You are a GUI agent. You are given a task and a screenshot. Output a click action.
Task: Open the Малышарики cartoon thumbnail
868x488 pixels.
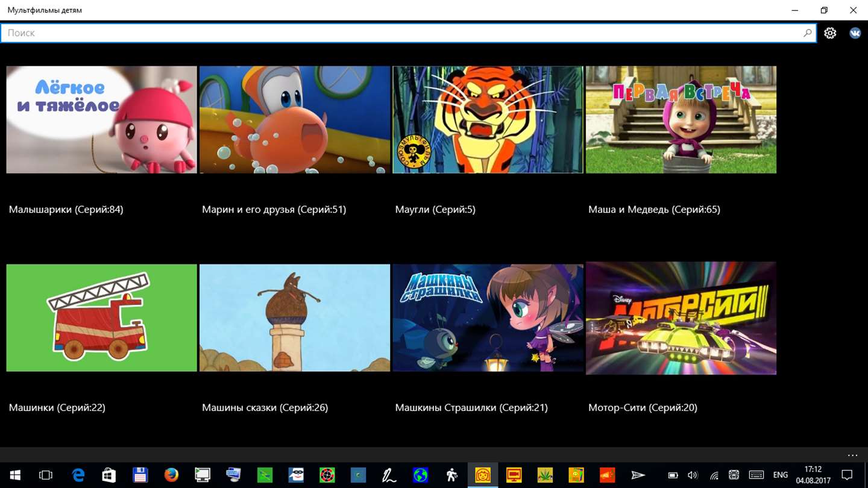coord(101,120)
